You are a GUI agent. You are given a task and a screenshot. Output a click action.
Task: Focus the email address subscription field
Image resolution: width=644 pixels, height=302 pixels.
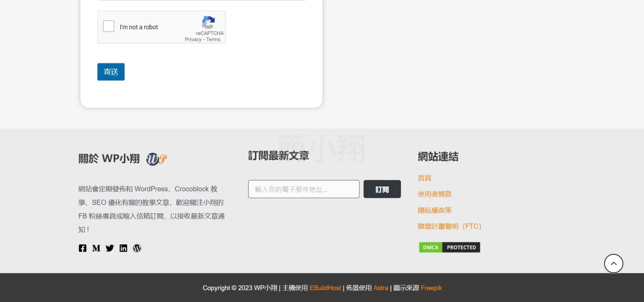304,189
